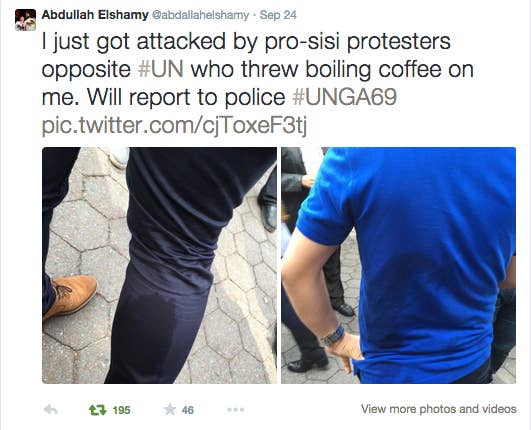Click the #UN hashtag

(x=161, y=69)
